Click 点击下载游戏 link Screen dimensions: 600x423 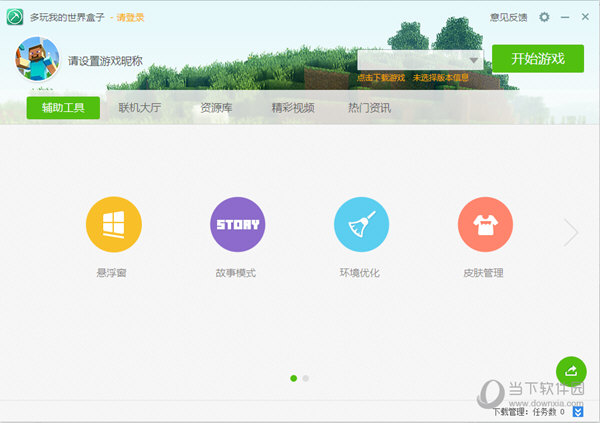(x=381, y=78)
